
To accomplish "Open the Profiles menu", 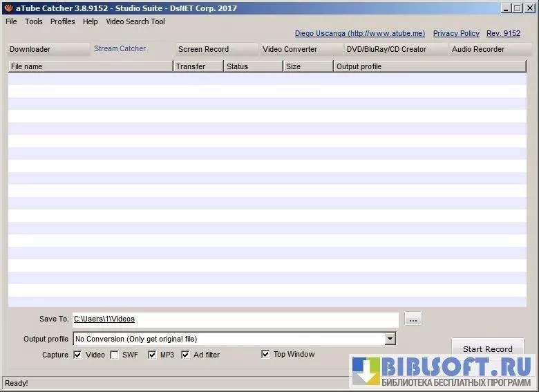I will [63, 21].
